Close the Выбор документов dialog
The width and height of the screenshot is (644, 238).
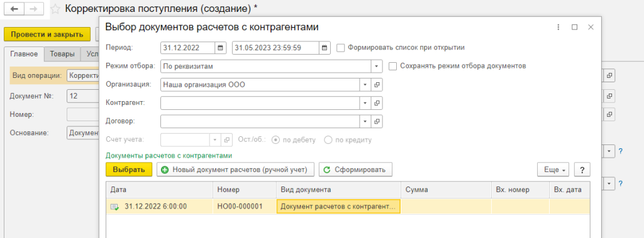point(591,27)
